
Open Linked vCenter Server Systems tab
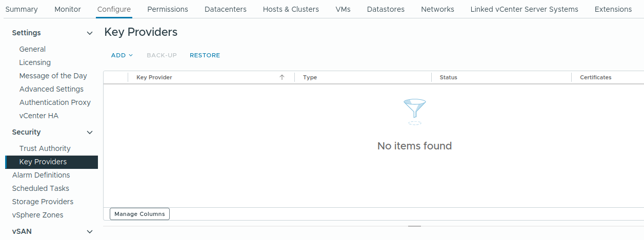524,9
